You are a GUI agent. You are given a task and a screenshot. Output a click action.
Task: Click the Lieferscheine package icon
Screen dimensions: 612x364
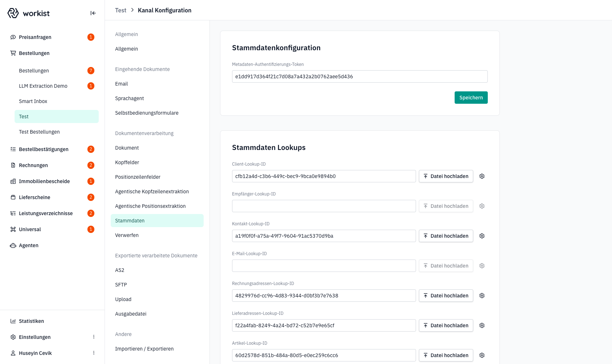click(x=13, y=197)
